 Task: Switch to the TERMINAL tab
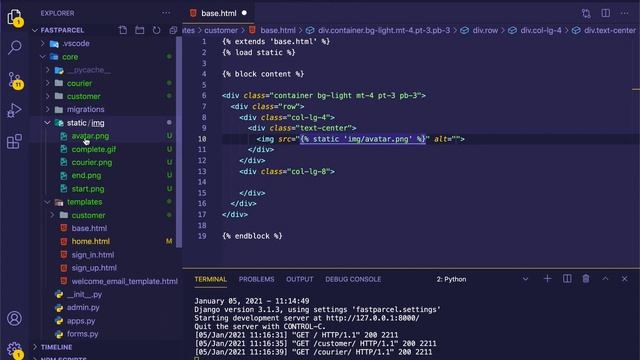[x=210, y=279]
